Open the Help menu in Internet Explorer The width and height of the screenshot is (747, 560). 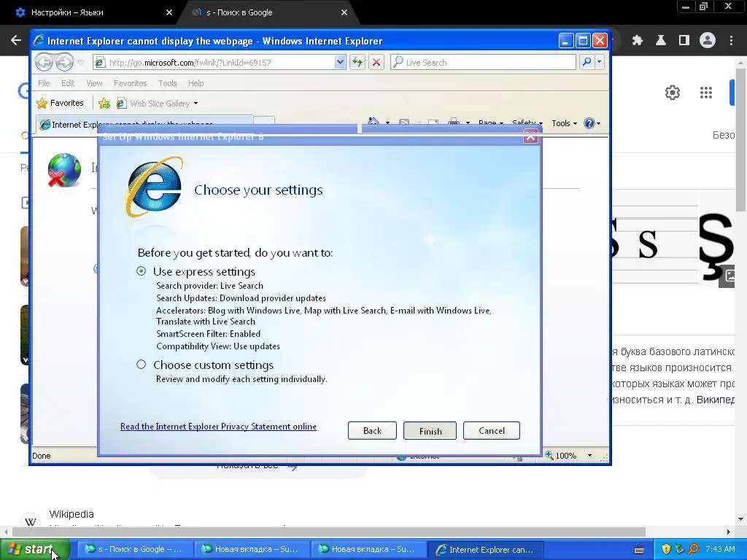tap(196, 83)
